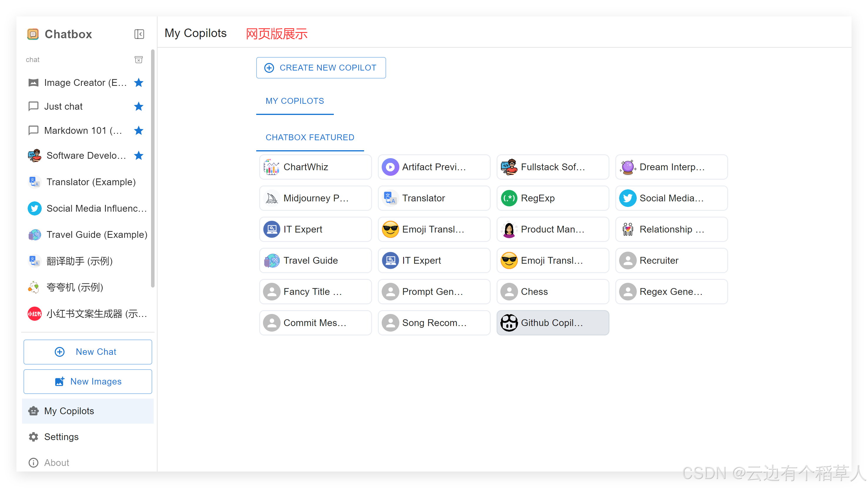Collapse the sidebar with the panel icon

pos(139,34)
